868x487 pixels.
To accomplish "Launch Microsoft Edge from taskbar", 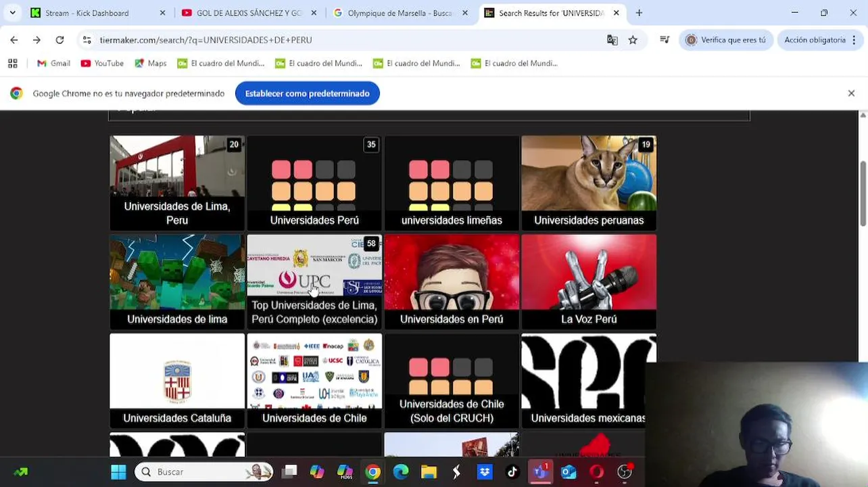I will [401, 471].
